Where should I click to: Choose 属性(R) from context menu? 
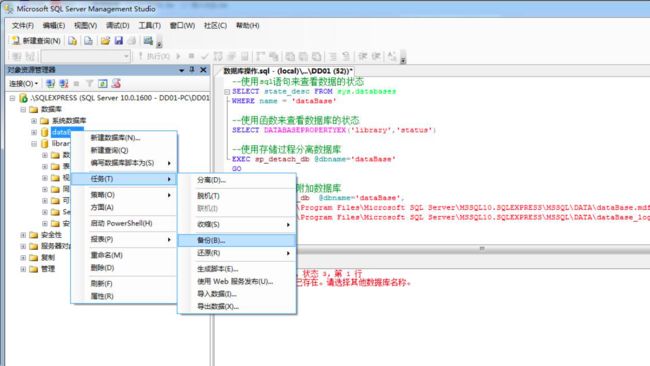[124, 296]
